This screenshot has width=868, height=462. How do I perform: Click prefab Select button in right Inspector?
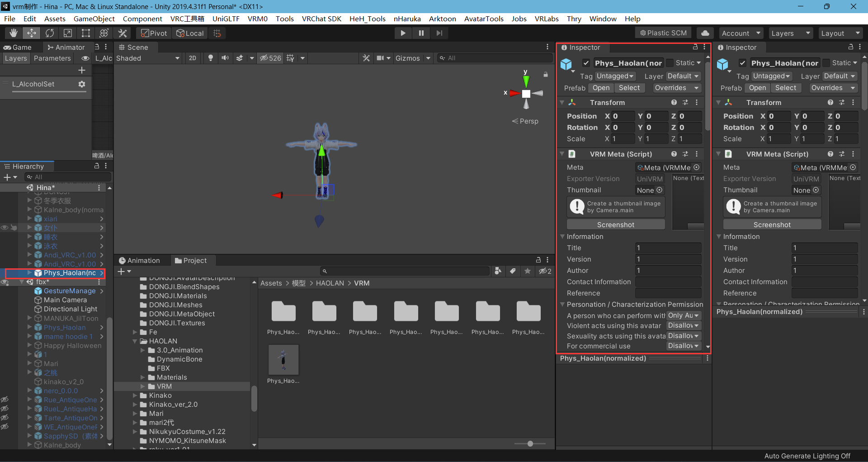(x=786, y=88)
